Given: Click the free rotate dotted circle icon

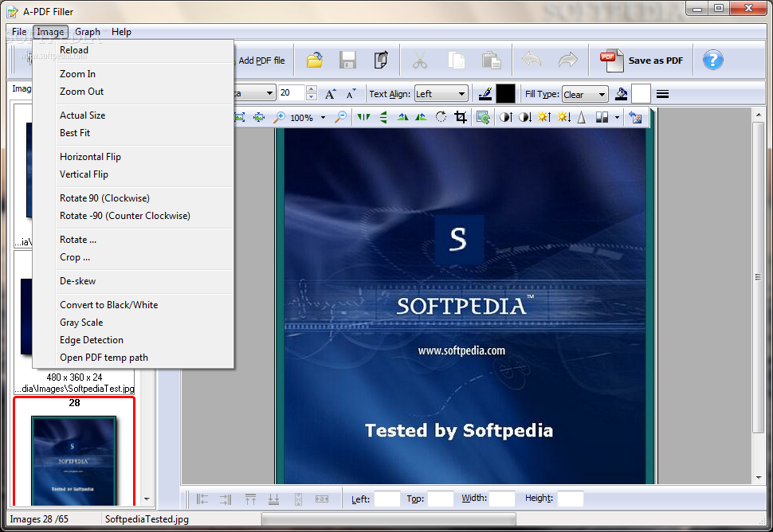Looking at the screenshot, I should coord(441,117).
